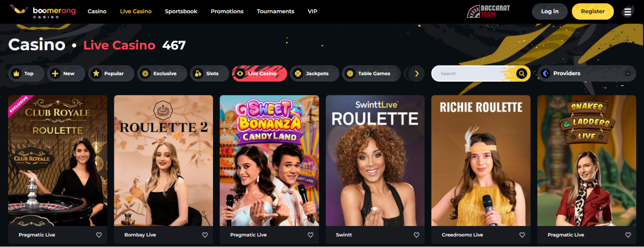Open the Sportsbook menu item

(181, 11)
